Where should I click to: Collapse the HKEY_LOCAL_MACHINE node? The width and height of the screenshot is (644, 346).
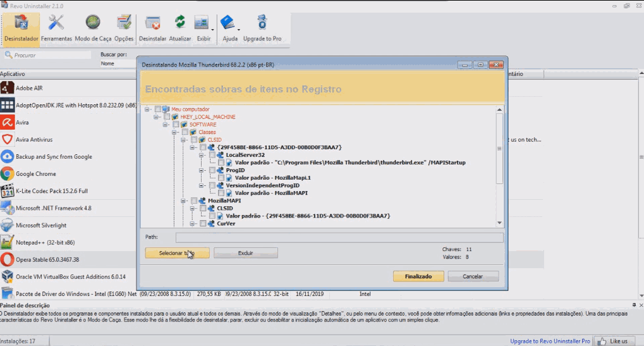tap(156, 117)
